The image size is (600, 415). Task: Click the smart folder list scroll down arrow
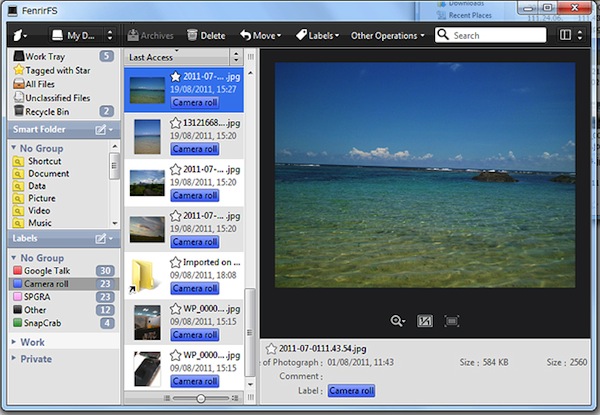tap(114, 223)
